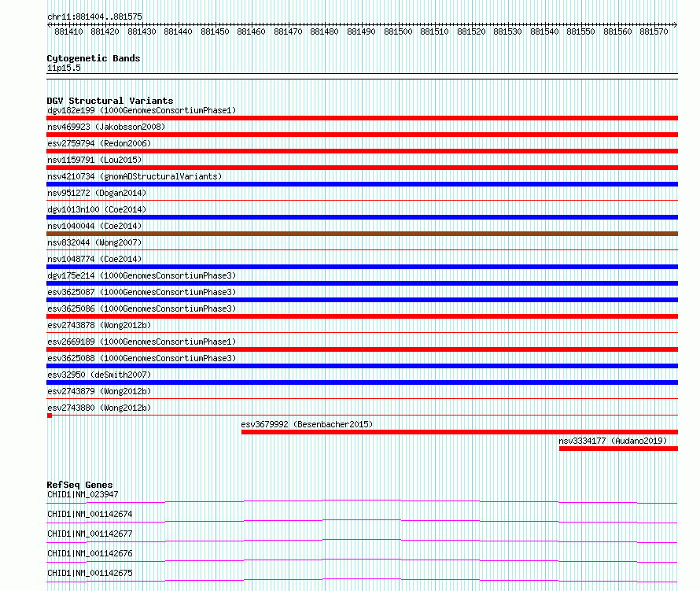Select CHID1|NM_001142675 transcript label
The height and width of the screenshot is (591, 700).
(90, 573)
